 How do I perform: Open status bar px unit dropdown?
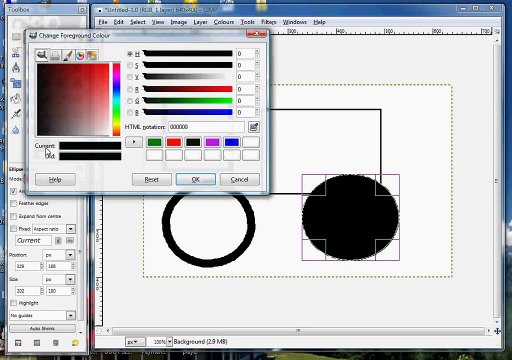point(135,342)
